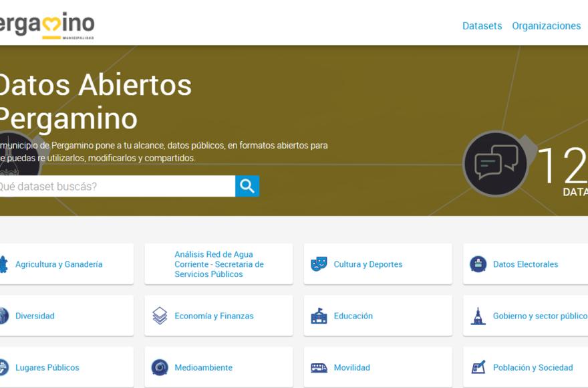Click the Educación school building icon
Screen dimensions: 588x388
pyautogui.click(x=319, y=316)
